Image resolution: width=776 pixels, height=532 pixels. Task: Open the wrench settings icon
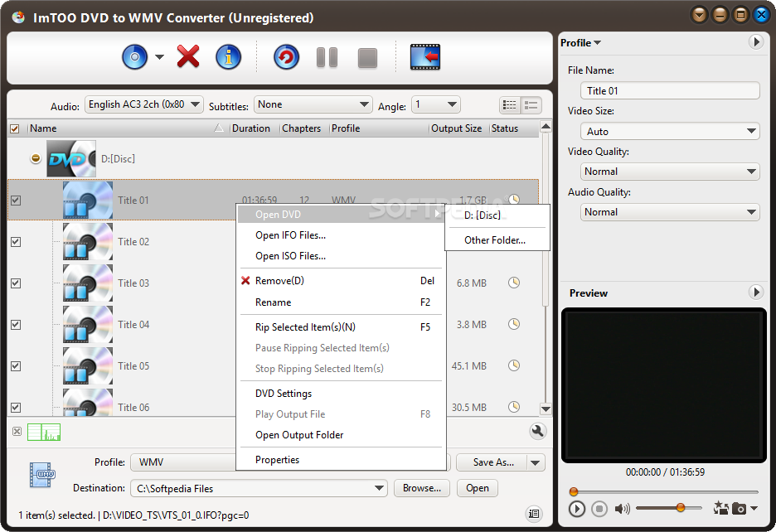tap(537, 431)
